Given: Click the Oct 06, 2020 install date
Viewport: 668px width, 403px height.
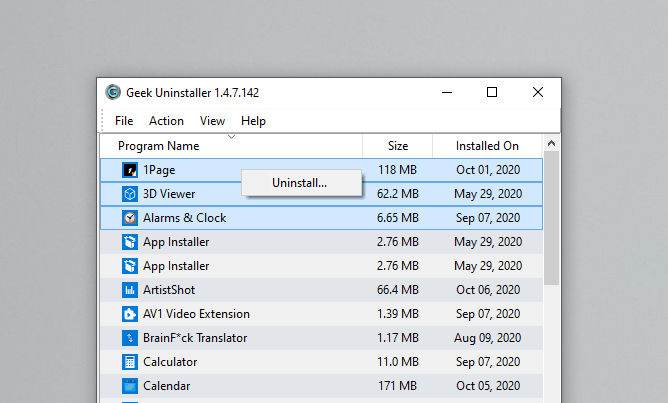Looking at the screenshot, I should pyautogui.click(x=488, y=290).
